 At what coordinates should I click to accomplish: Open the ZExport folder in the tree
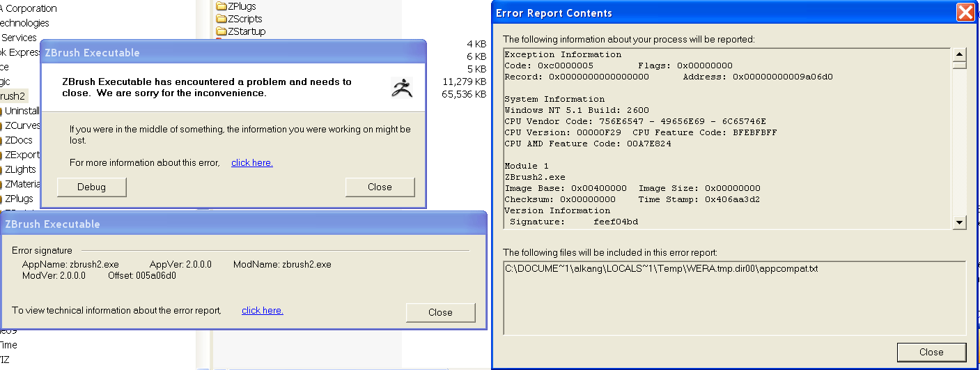pos(22,155)
